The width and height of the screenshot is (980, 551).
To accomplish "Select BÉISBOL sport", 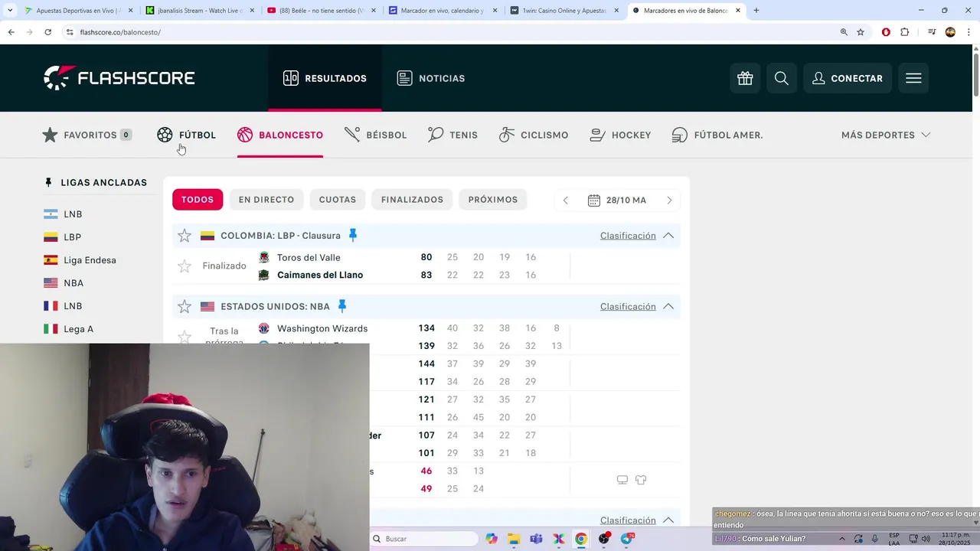I will pyautogui.click(x=375, y=135).
